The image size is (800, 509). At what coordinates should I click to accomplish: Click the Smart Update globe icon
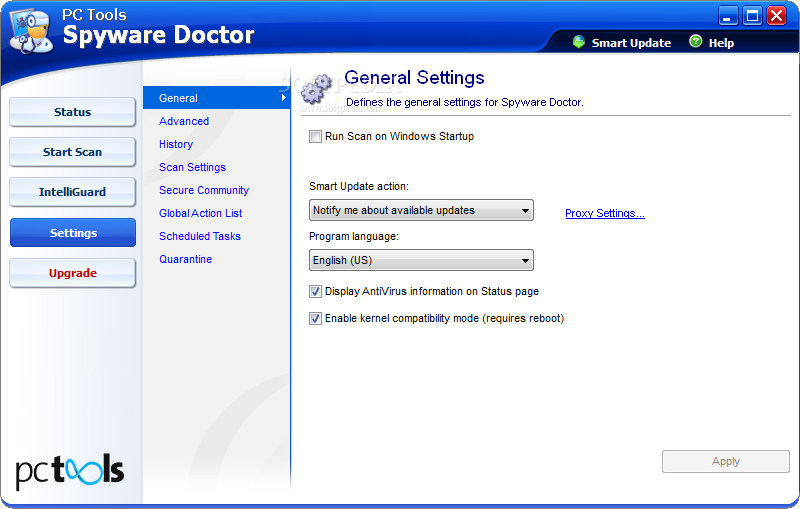579,42
